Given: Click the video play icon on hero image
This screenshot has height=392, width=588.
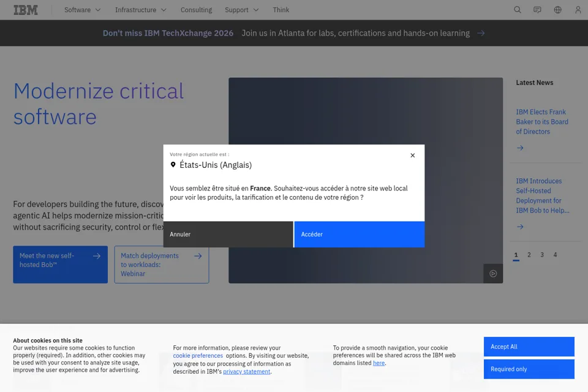Looking at the screenshot, I should pos(493,273).
